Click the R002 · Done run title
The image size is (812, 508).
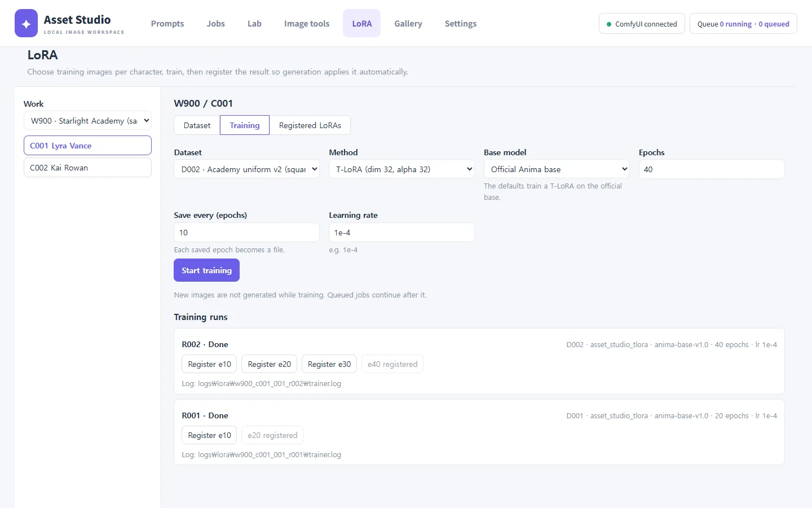click(x=205, y=344)
